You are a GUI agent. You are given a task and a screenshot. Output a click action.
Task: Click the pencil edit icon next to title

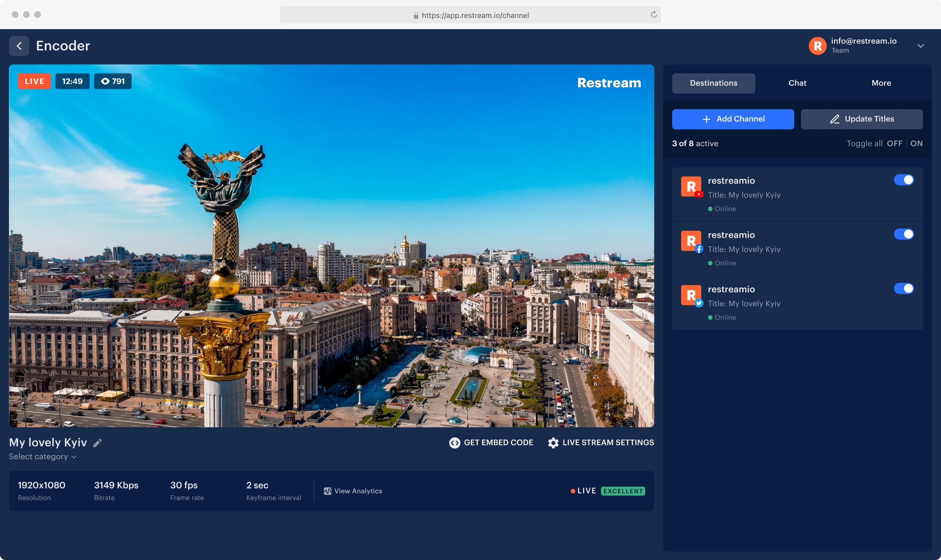pyautogui.click(x=98, y=443)
